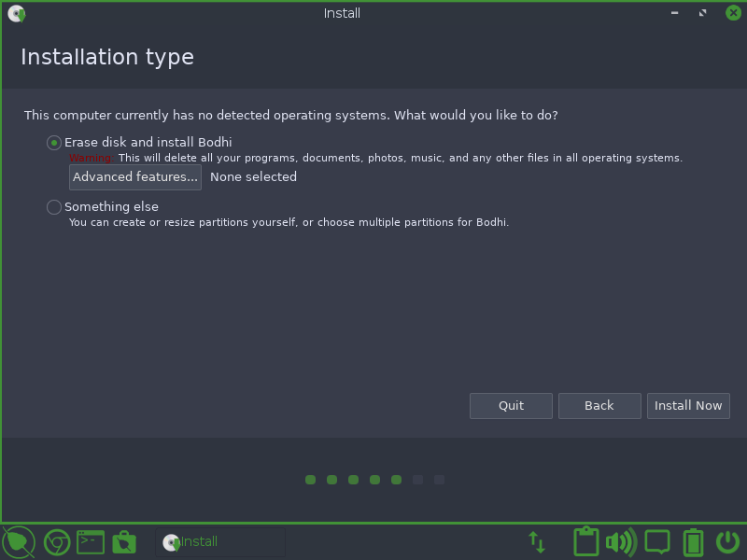Click the power button icon
This screenshot has width=747, height=560.
pyautogui.click(x=727, y=541)
